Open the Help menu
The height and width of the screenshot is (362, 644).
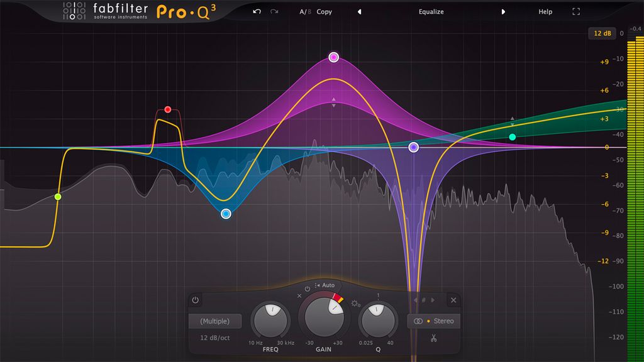[x=545, y=11]
